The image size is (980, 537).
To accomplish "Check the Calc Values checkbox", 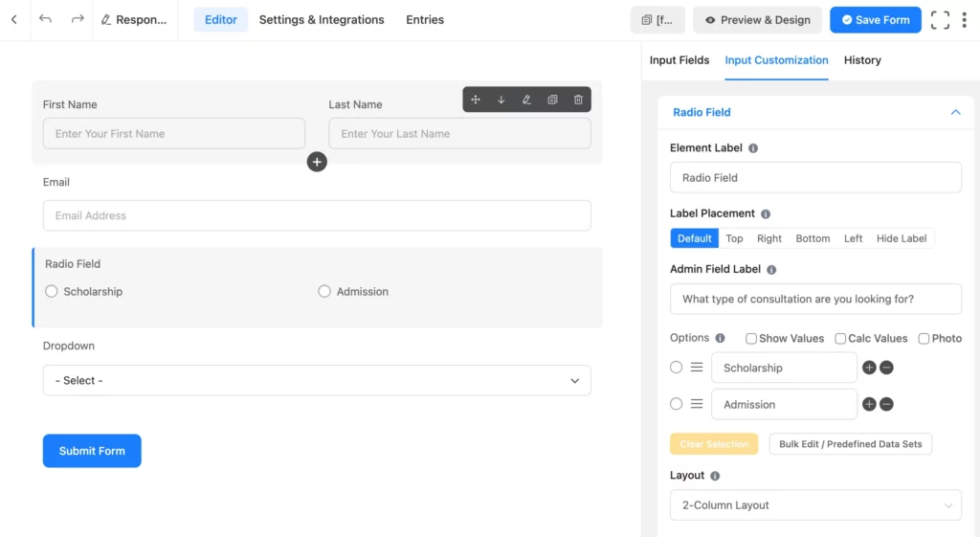I will click(x=840, y=338).
